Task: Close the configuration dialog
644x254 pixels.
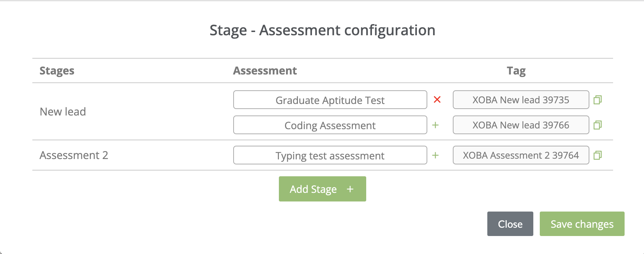Action: (510, 224)
